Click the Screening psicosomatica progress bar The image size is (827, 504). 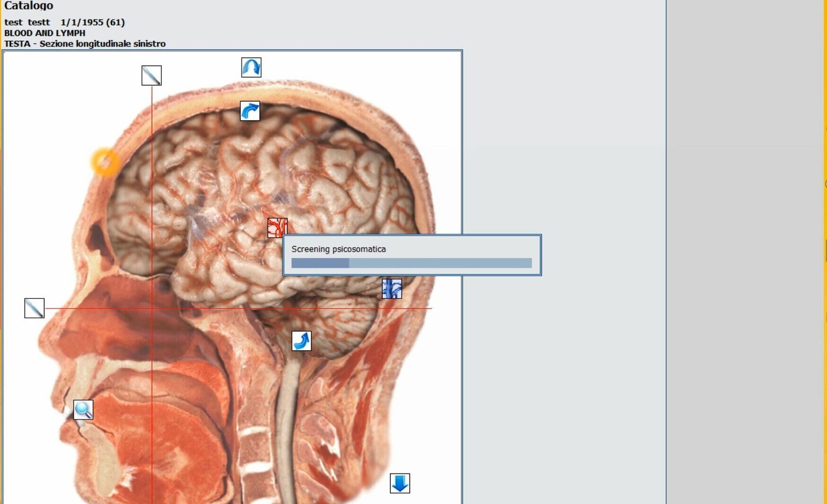tap(411, 263)
